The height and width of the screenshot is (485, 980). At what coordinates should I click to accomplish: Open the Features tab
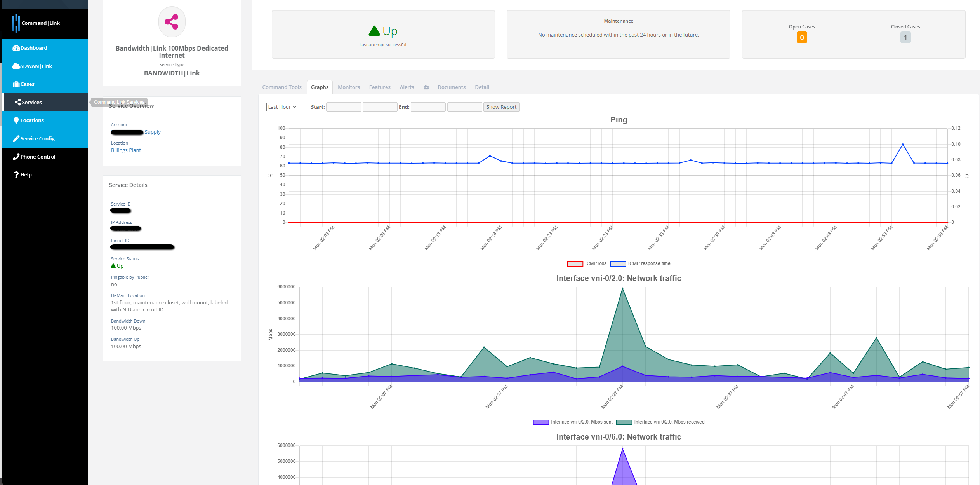(380, 87)
